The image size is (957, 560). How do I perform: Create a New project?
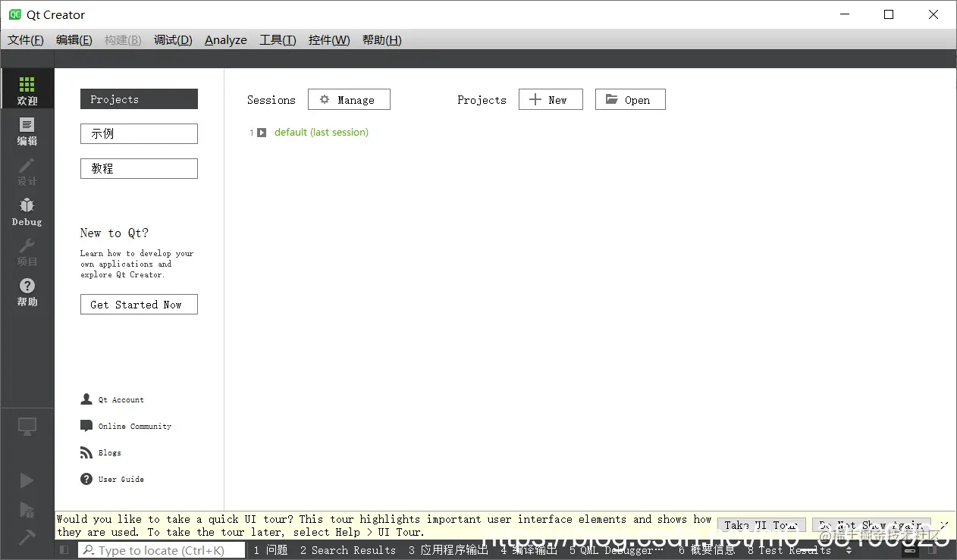click(551, 99)
